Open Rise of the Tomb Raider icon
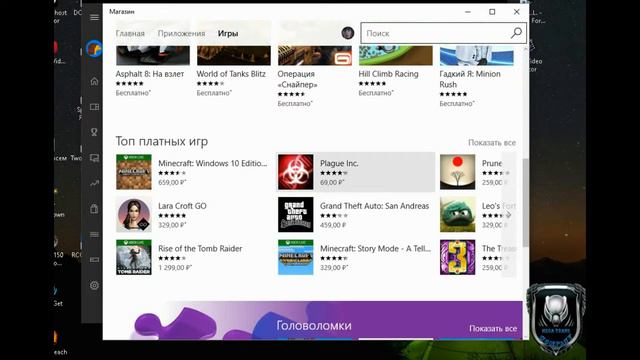The width and height of the screenshot is (640, 360). 133,257
